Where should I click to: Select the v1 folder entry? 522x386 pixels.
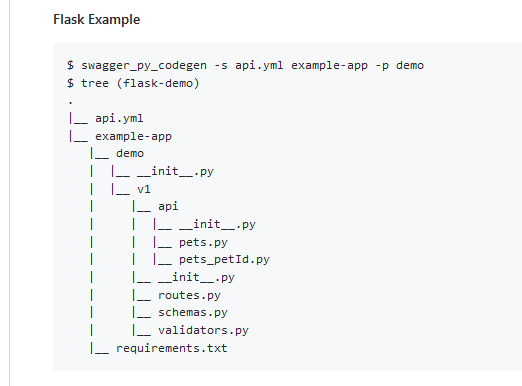(144, 189)
